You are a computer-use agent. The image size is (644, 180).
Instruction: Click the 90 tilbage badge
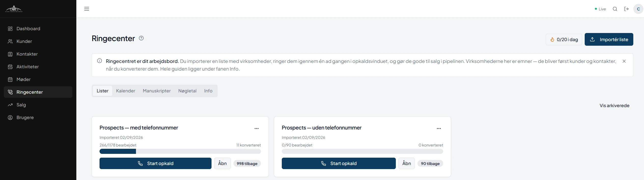pyautogui.click(x=430, y=164)
